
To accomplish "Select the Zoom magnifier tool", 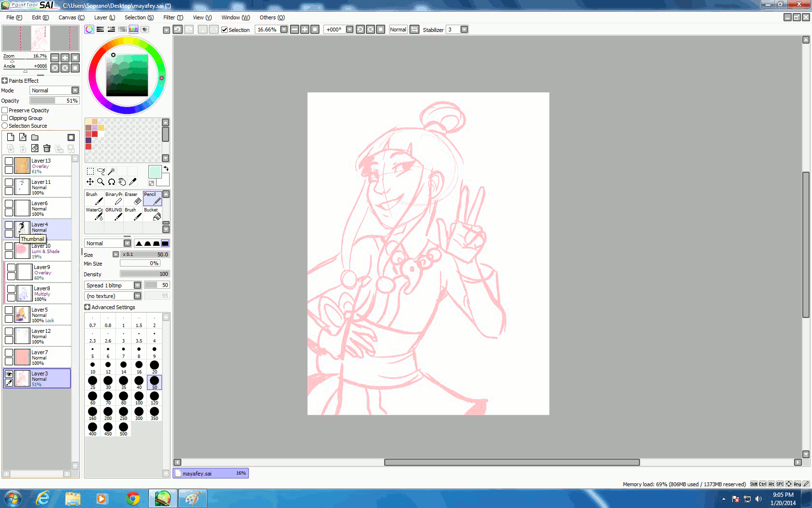I will click(101, 182).
